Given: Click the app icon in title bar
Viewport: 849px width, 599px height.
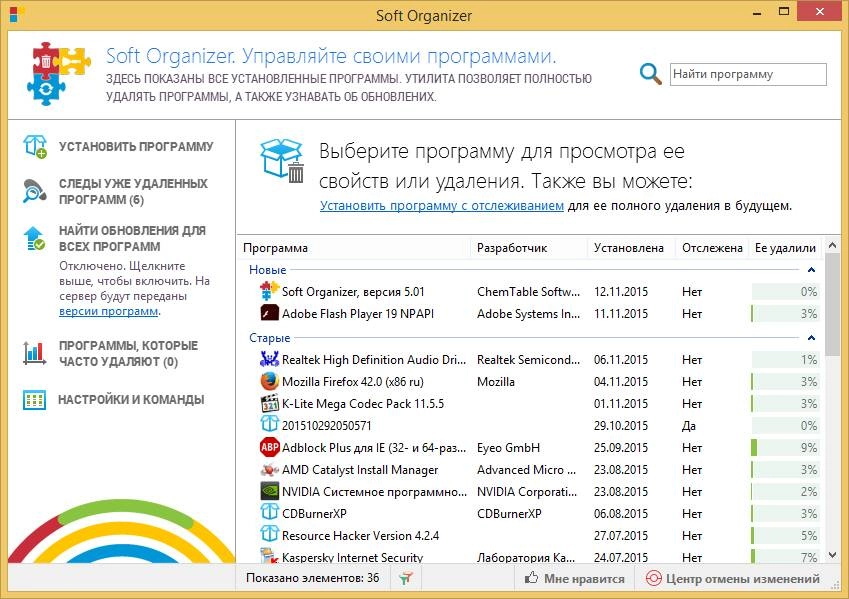Looking at the screenshot, I should [x=15, y=15].
